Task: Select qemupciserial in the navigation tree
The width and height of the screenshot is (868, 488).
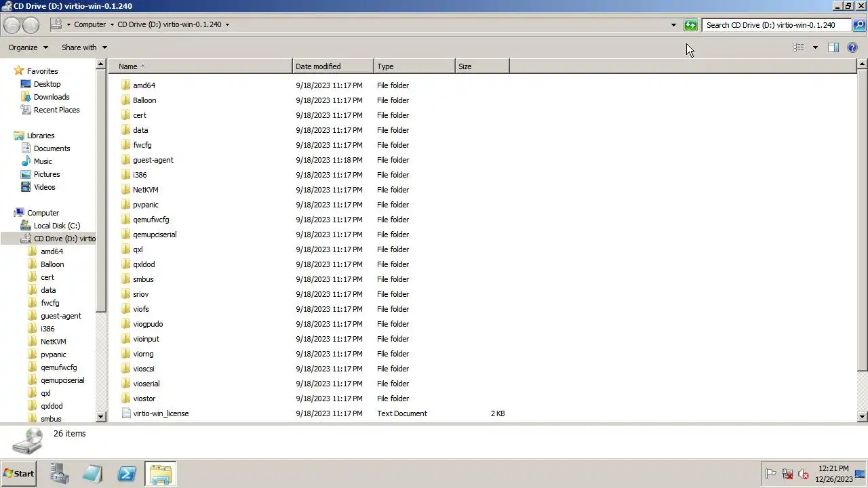Action: point(62,380)
